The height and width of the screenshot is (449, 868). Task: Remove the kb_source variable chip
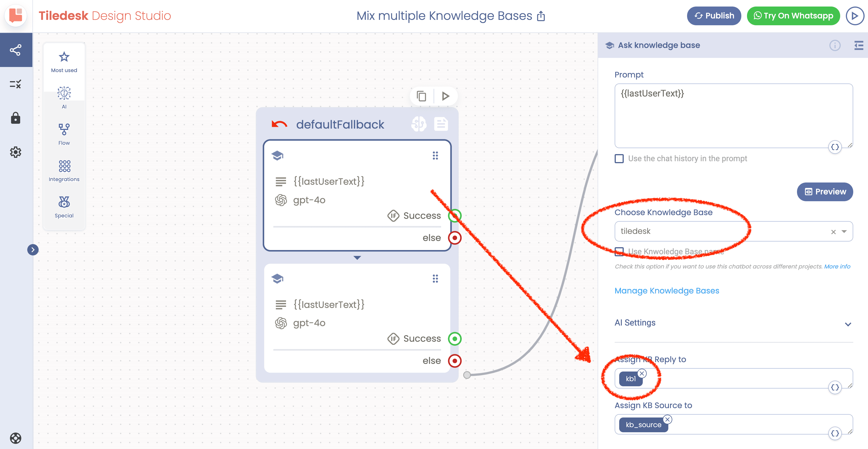[x=667, y=419]
